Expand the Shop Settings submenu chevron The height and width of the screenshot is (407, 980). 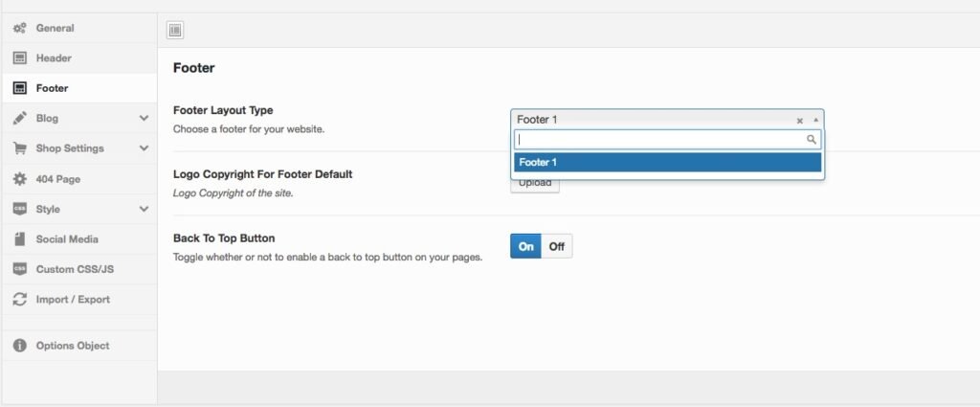pos(144,148)
